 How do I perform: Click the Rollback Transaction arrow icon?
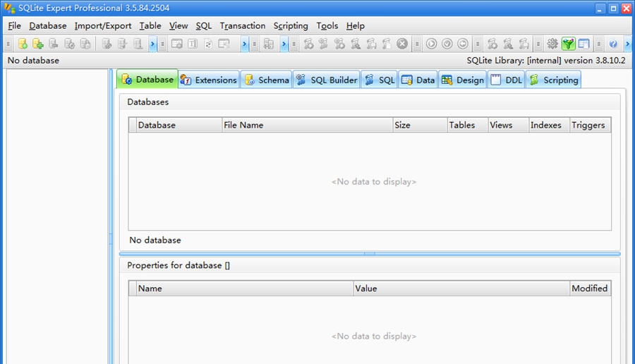click(x=463, y=44)
